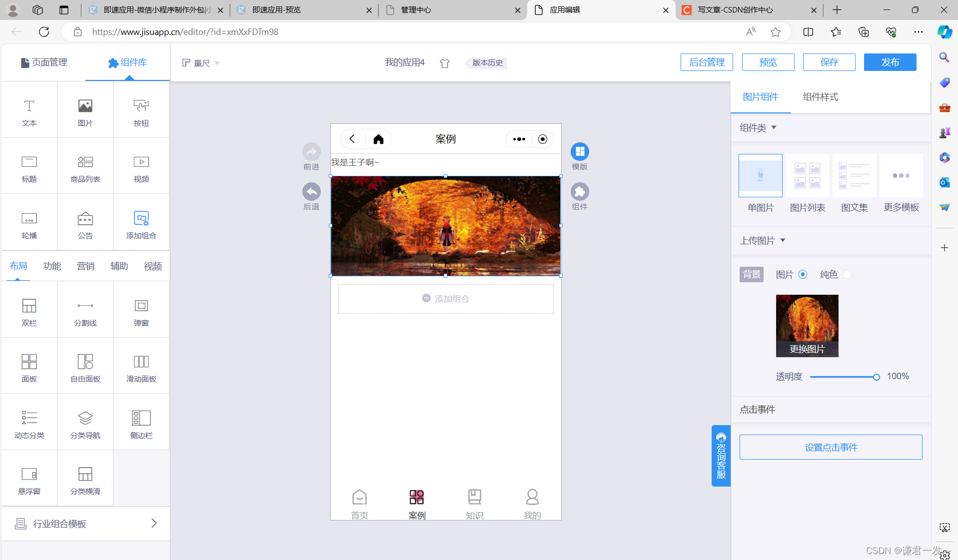Tap the home icon in phone preview
This screenshot has width=958, height=560.
click(x=378, y=139)
